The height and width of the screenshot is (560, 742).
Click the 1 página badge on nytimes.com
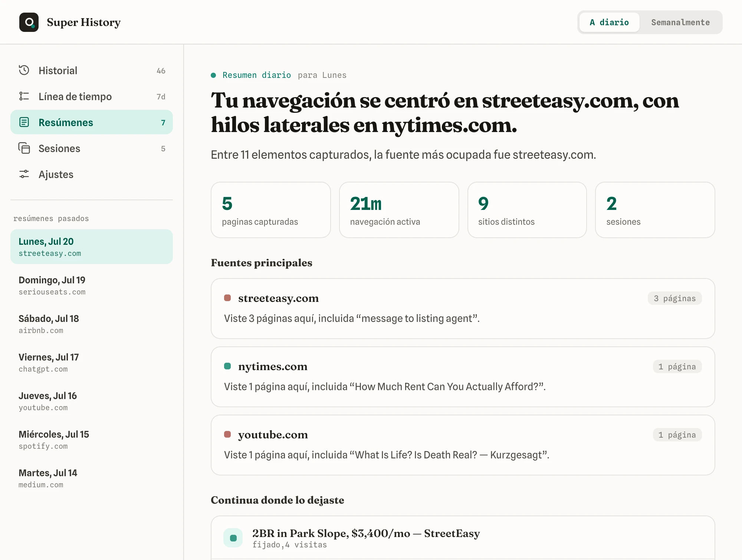[677, 366]
